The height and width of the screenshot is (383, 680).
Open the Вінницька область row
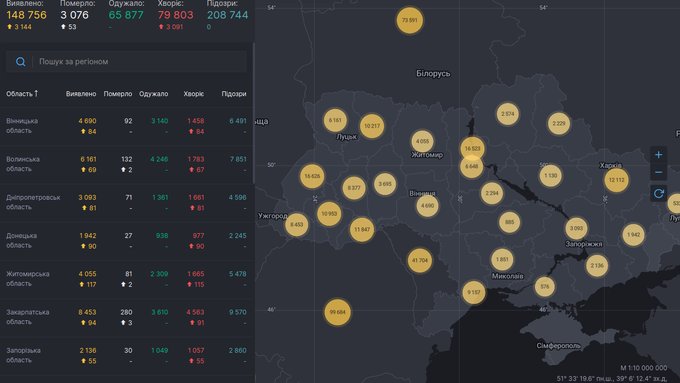coord(126,126)
